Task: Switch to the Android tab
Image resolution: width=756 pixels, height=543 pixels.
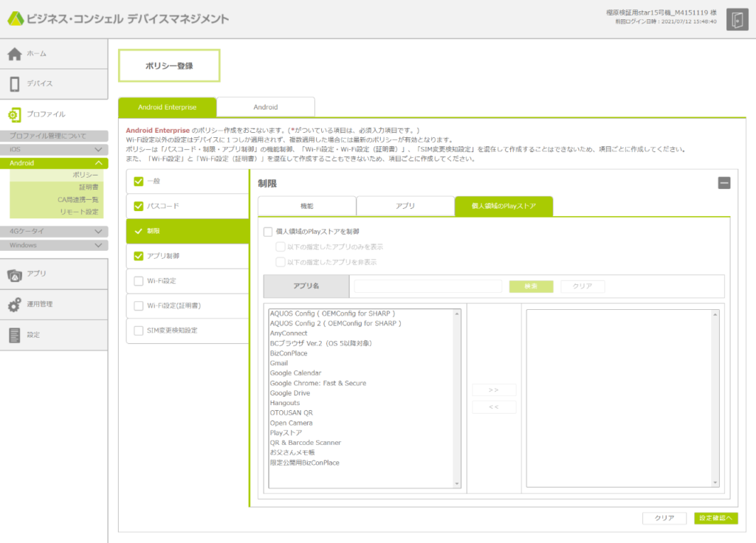Action: pyautogui.click(x=266, y=108)
